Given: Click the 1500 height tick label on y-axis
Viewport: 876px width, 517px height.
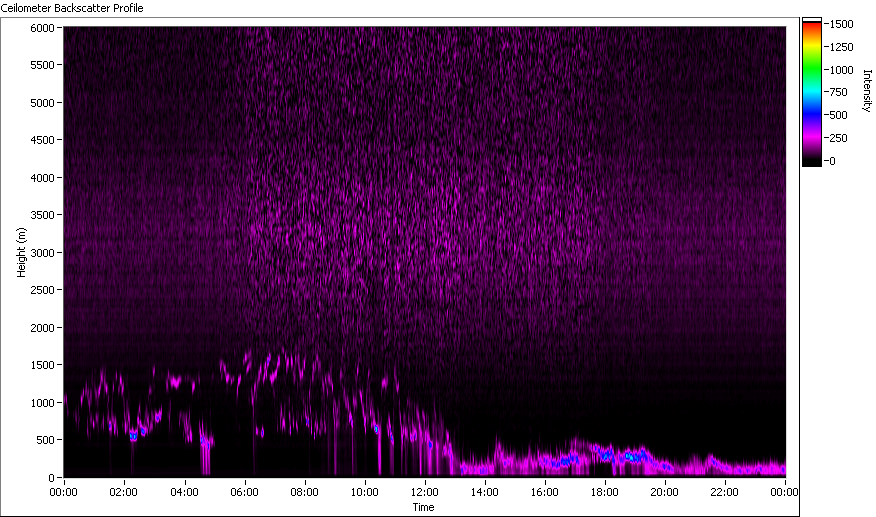Looking at the screenshot, I should pyautogui.click(x=42, y=364).
